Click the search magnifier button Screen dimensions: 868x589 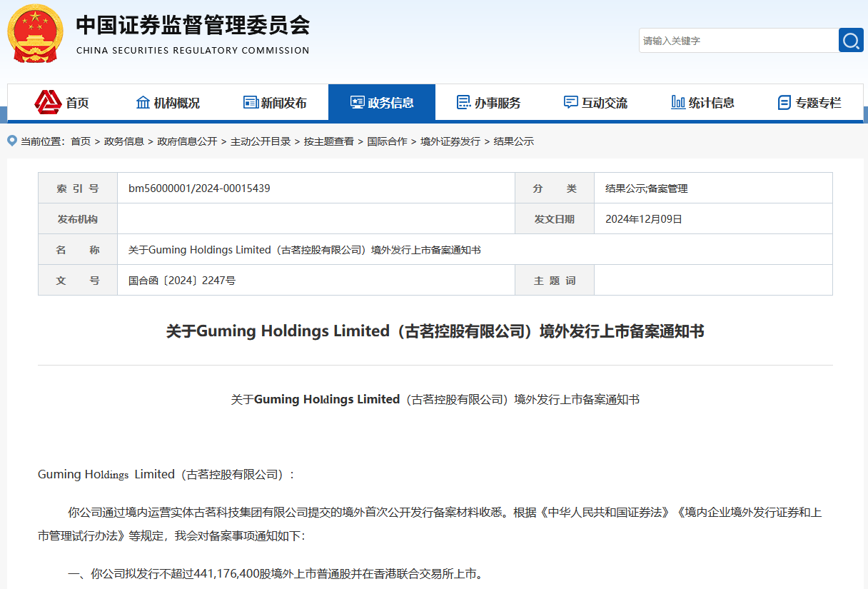[x=851, y=41]
